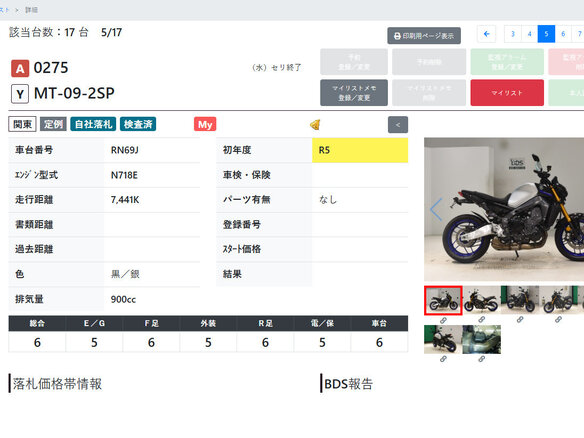Select current pagination page 5

pos(546,34)
